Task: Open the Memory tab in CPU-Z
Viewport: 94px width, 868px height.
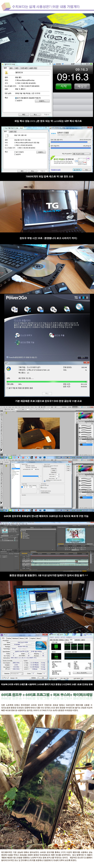Action: 22,638
